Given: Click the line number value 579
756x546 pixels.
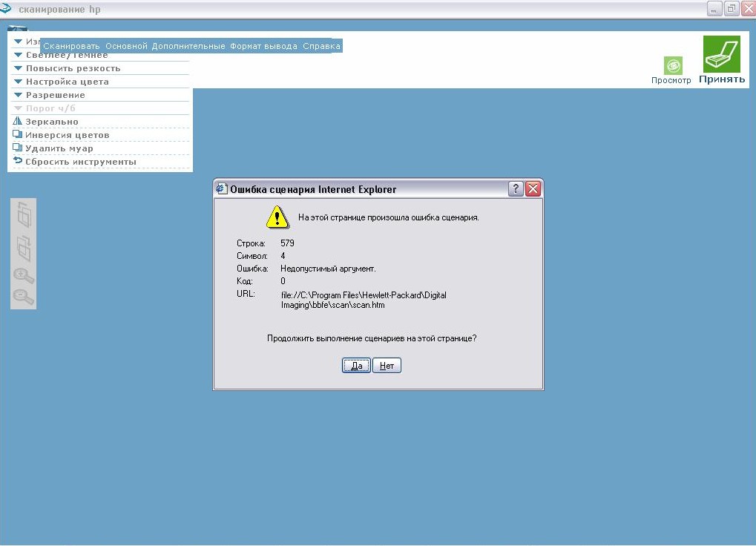Looking at the screenshot, I should (x=287, y=243).
